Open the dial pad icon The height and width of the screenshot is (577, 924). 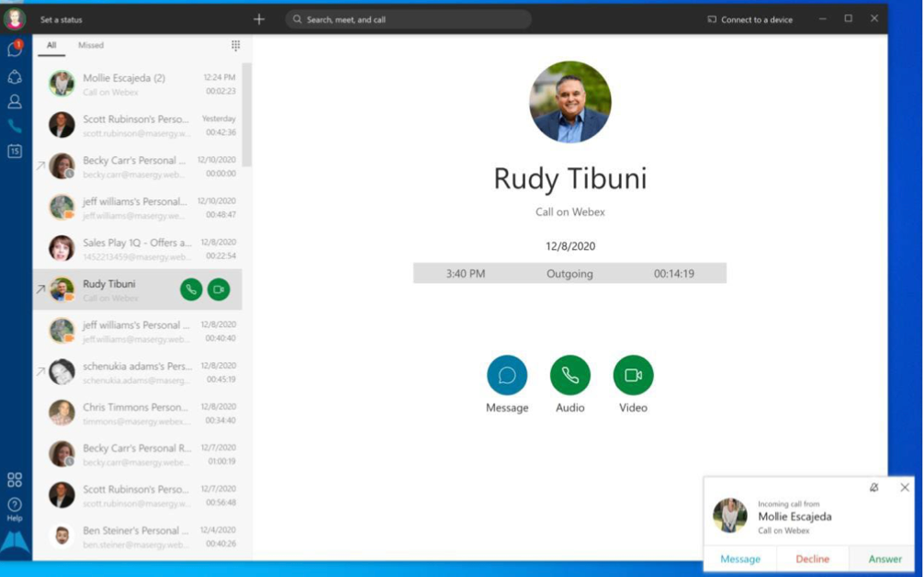click(236, 45)
